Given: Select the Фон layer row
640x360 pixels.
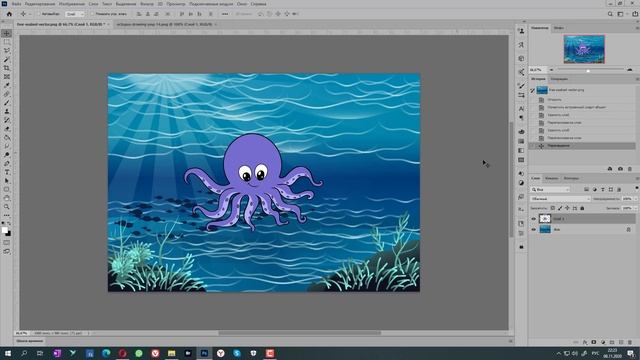Looking at the screenshot, I should pos(582,229).
